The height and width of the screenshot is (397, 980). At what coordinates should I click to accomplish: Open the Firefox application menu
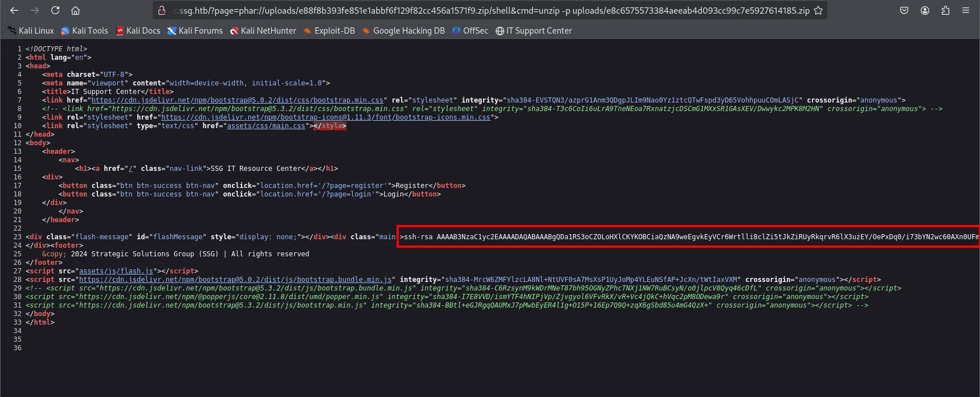point(966,10)
